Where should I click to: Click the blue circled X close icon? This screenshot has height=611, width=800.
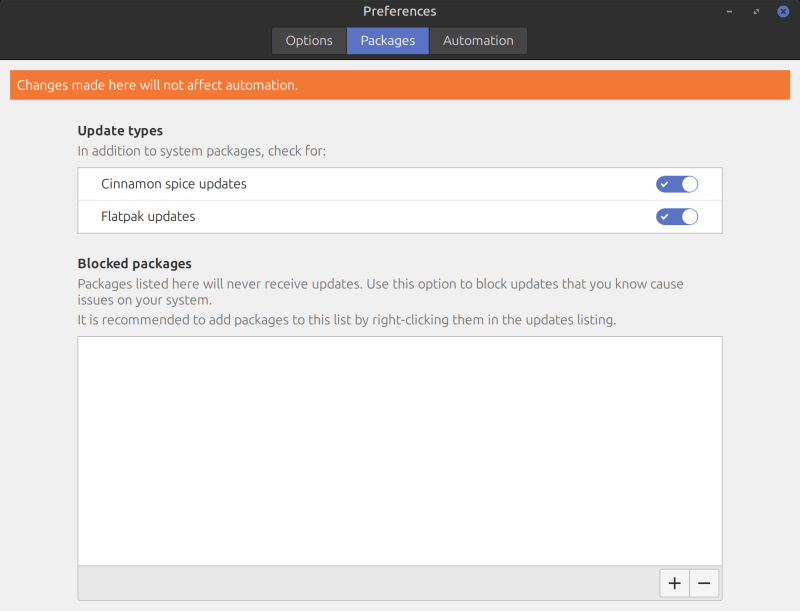pyautogui.click(x=783, y=11)
